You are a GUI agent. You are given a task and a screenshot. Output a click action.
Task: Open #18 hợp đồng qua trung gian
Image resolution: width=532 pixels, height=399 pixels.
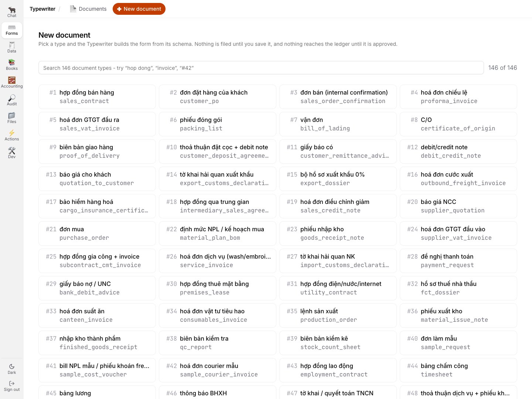pyautogui.click(x=218, y=206)
